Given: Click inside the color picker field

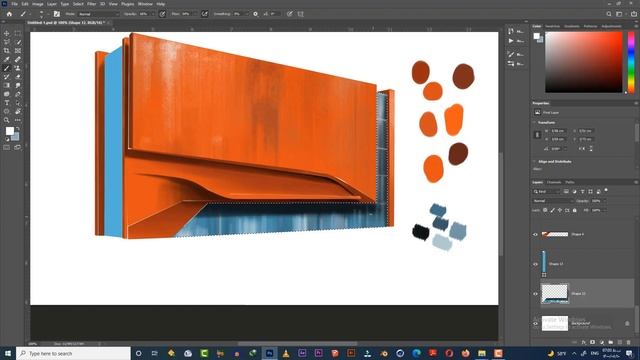Looking at the screenshot, I should coord(584,62).
